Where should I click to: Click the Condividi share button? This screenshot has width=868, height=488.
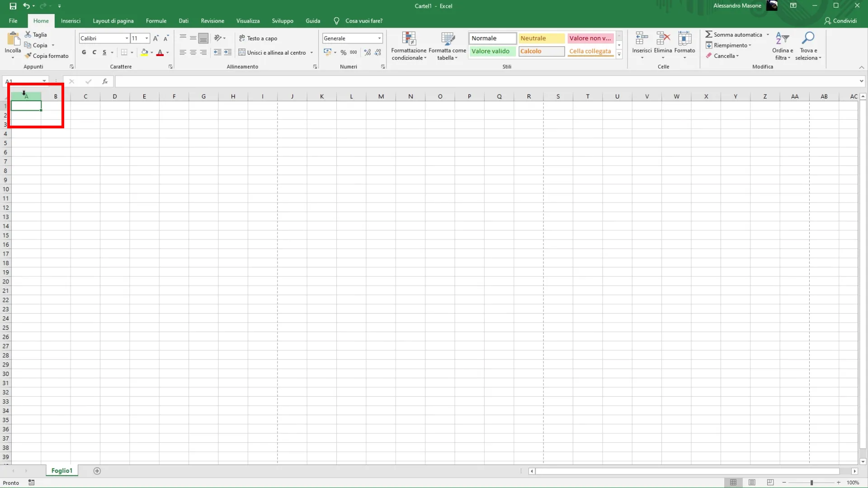click(840, 21)
